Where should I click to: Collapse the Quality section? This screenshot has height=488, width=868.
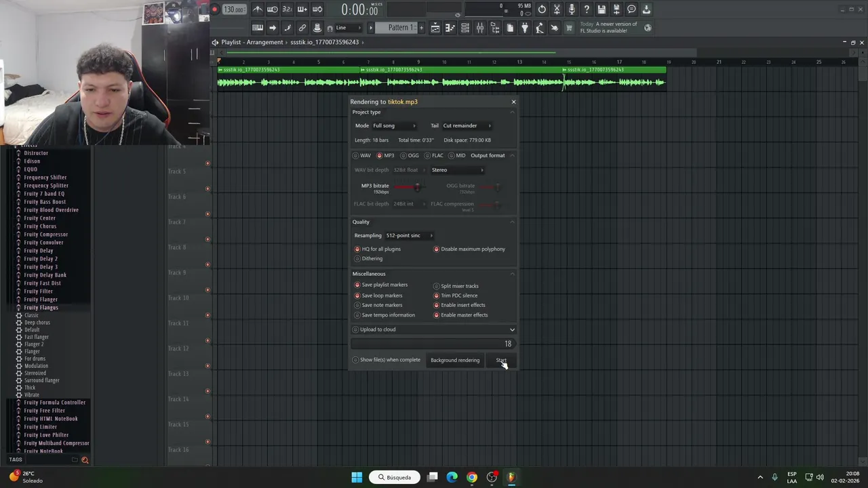click(512, 222)
